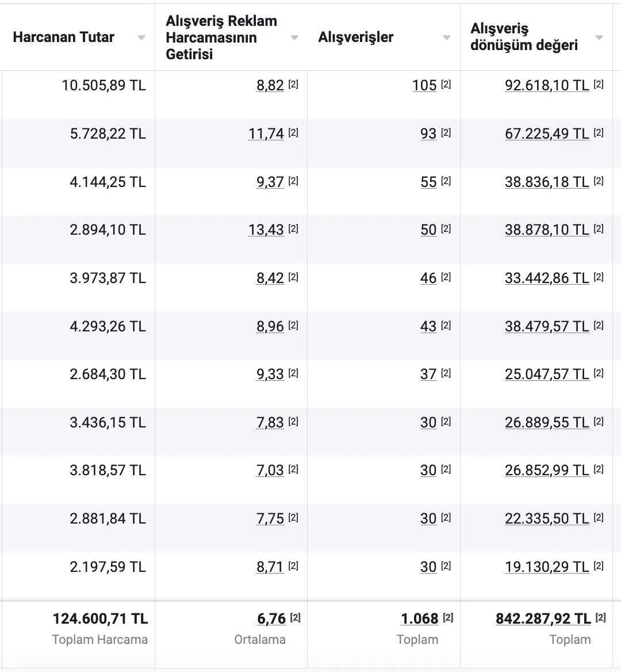Screen dimensions: 621x672
Task: Click the Alışverişler column header
Action: point(355,37)
